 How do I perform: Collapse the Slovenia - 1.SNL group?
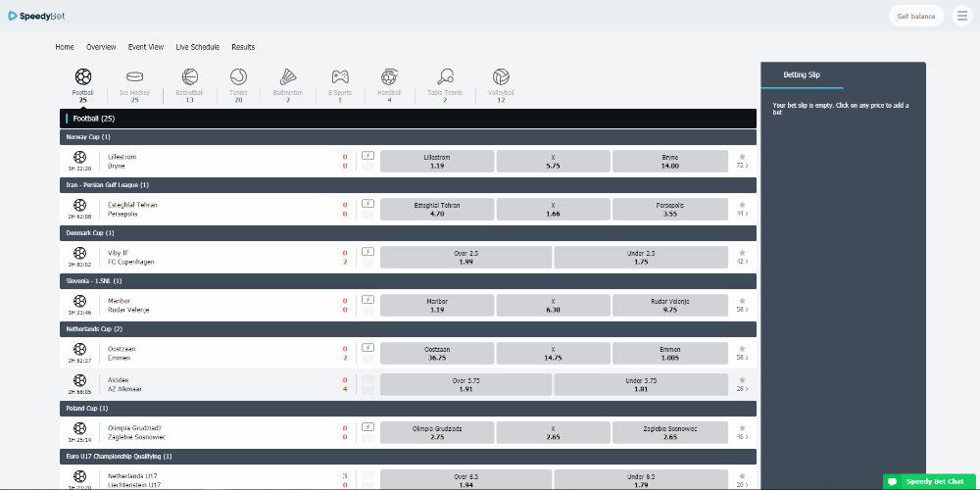pyautogui.click(x=408, y=280)
